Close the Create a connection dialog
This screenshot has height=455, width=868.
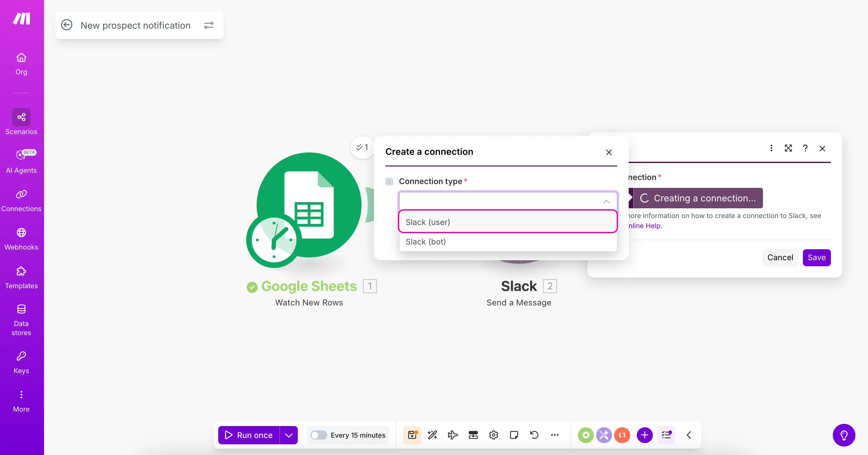pyautogui.click(x=609, y=152)
